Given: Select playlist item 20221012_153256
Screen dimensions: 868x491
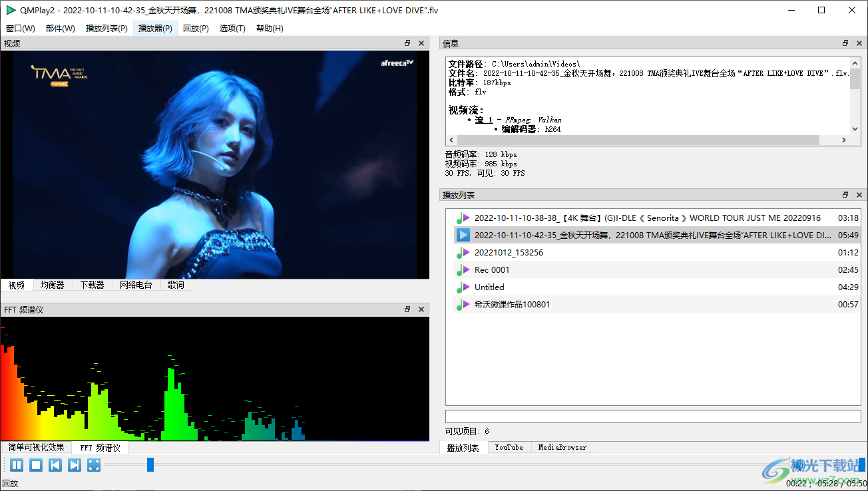Looking at the screenshot, I should (x=656, y=252).
